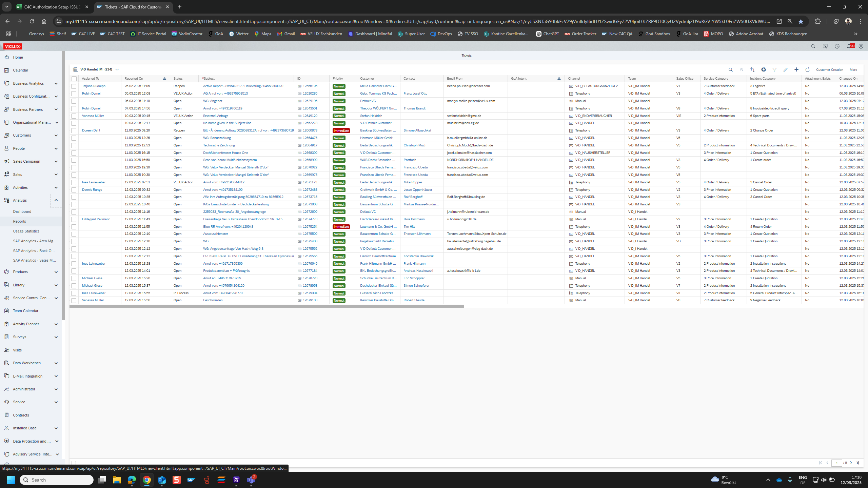Image resolution: width=868 pixels, height=488 pixels.
Task: Open the sort tickets arrows icon
Action: tap(752, 69)
